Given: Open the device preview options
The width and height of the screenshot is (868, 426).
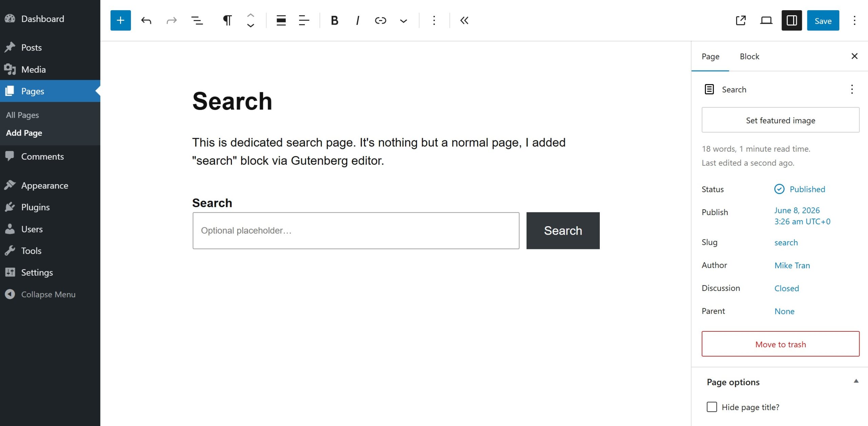Looking at the screenshot, I should click(766, 20).
